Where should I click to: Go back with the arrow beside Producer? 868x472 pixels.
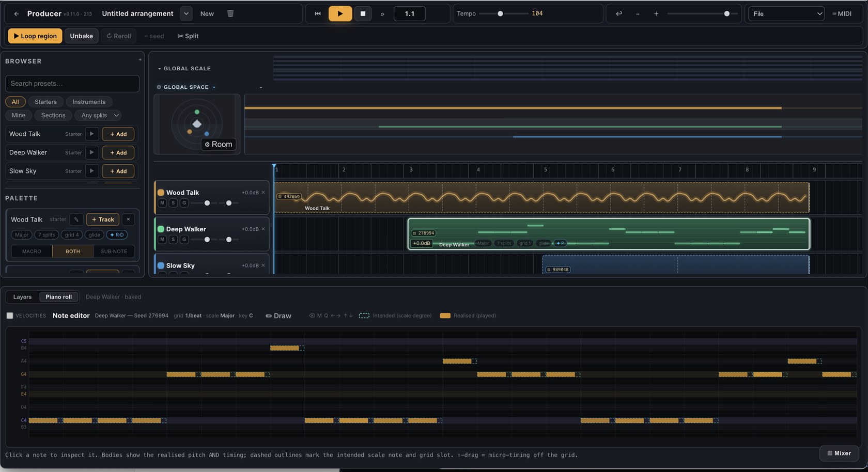pyautogui.click(x=17, y=14)
